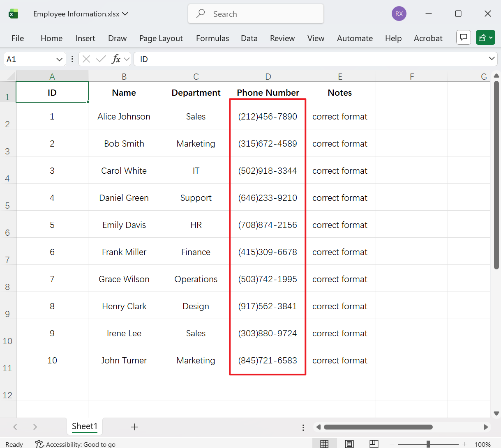501x448 pixels.
Task: Increase zoom with the zoom slider
Action: pos(464,443)
